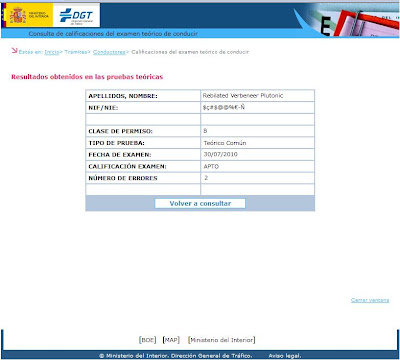The image size is (400, 360).
Task: Open the MAP footer link
Action: (171, 340)
